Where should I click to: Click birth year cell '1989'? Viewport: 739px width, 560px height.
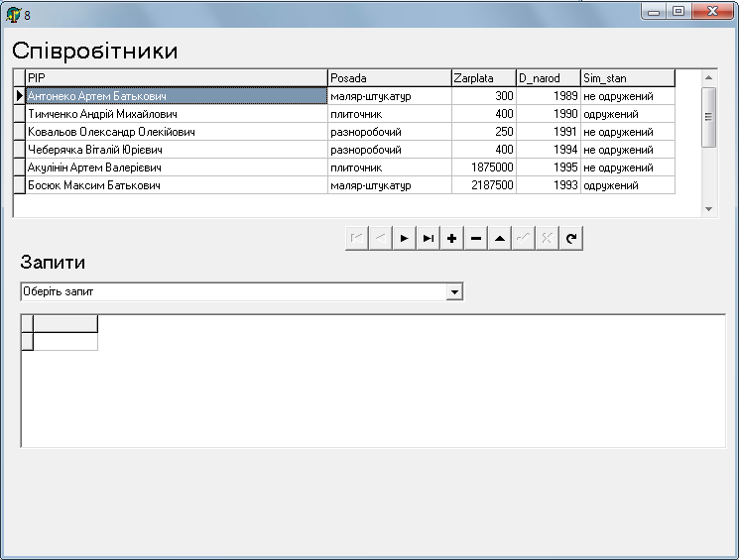549,96
